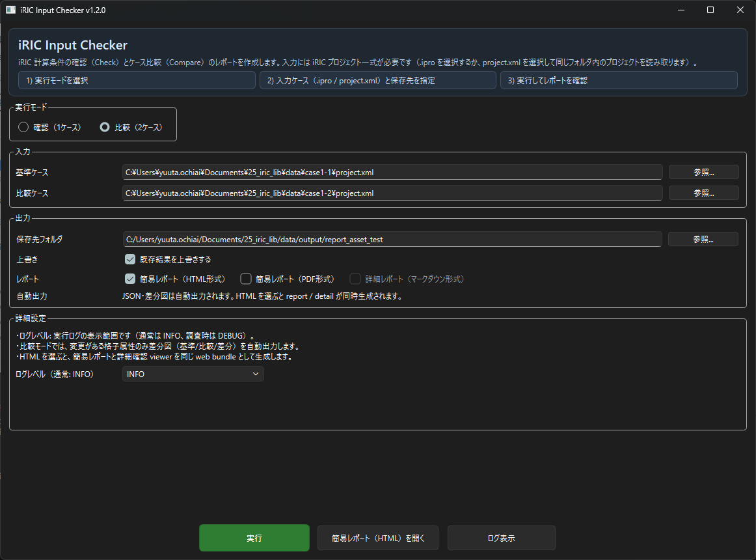Select 比較（2ケース）radio button
Screen dimensions: 756x560
105,128
